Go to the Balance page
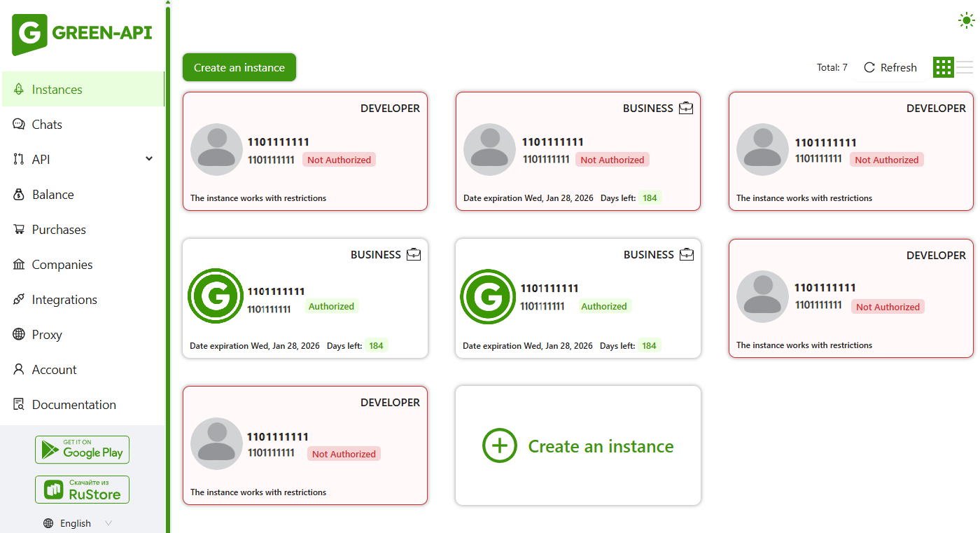 pyautogui.click(x=52, y=195)
